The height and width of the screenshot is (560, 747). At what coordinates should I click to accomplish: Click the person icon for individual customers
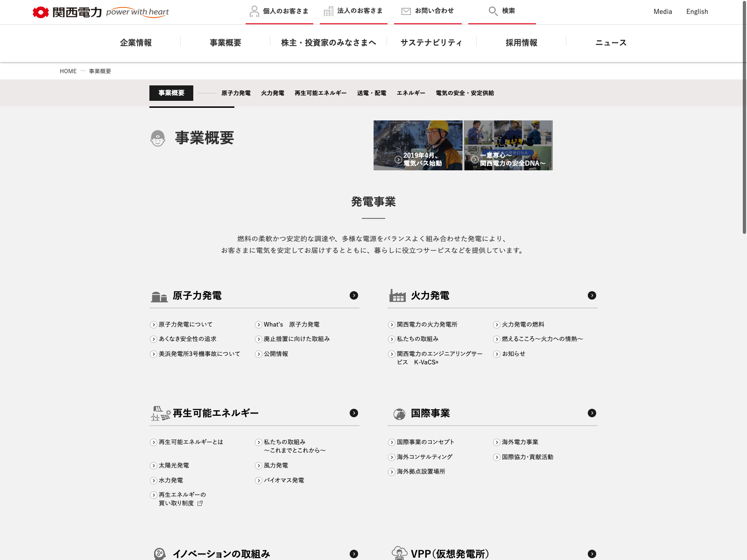(254, 11)
